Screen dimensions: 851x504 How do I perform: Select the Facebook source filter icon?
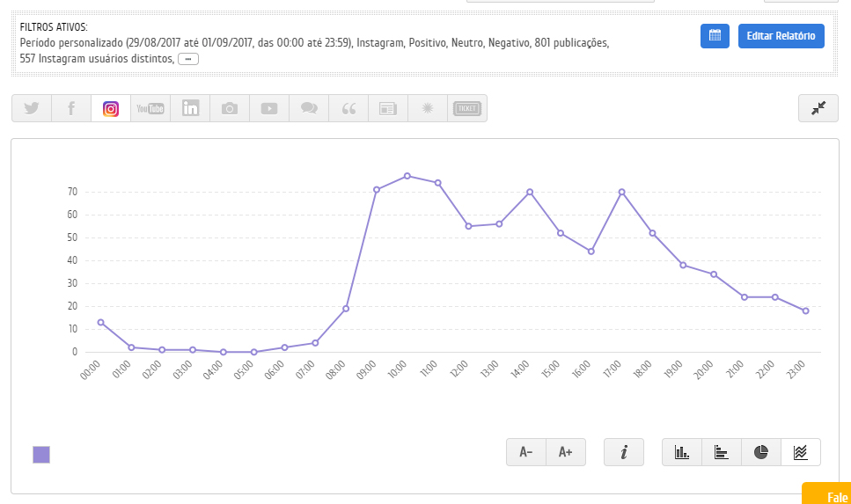point(71,108)
